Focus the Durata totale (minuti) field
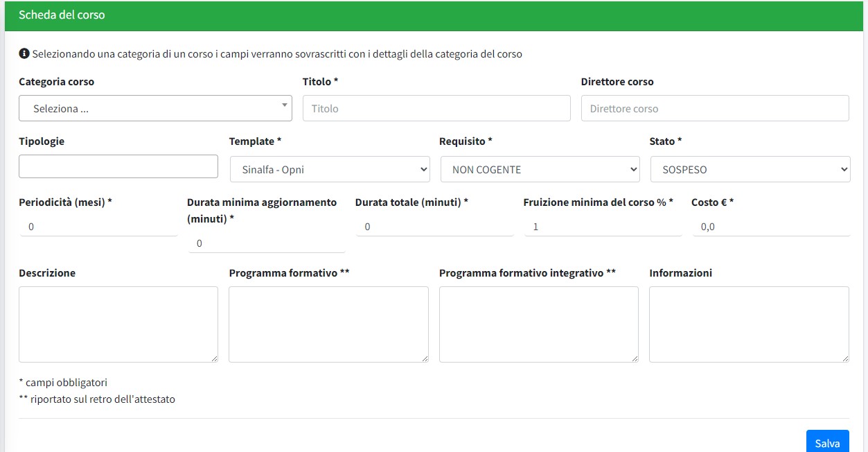This screenshot has width=868, height=452. [x=434, y=227]
